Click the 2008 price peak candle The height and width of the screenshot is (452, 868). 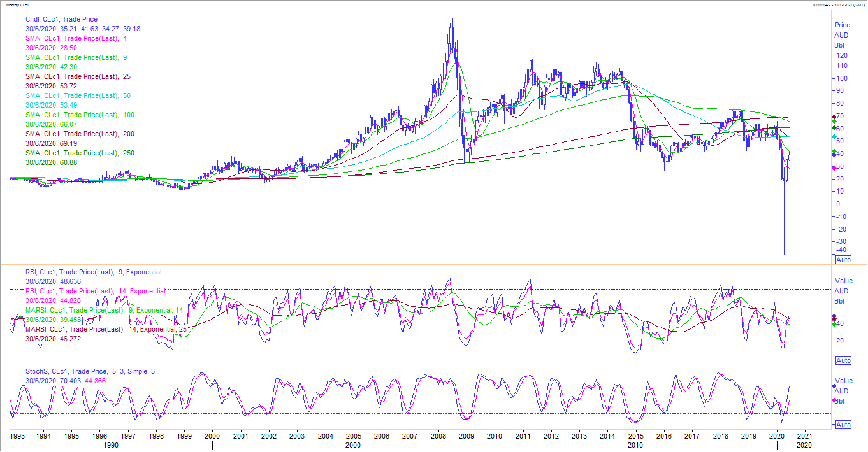(452, 35)
